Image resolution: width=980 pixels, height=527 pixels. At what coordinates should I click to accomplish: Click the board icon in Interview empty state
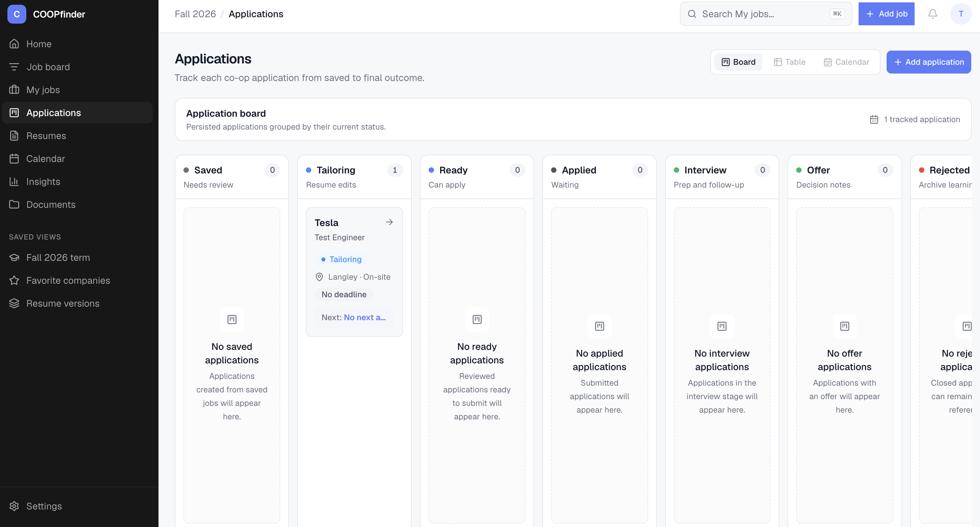[722, 326]
